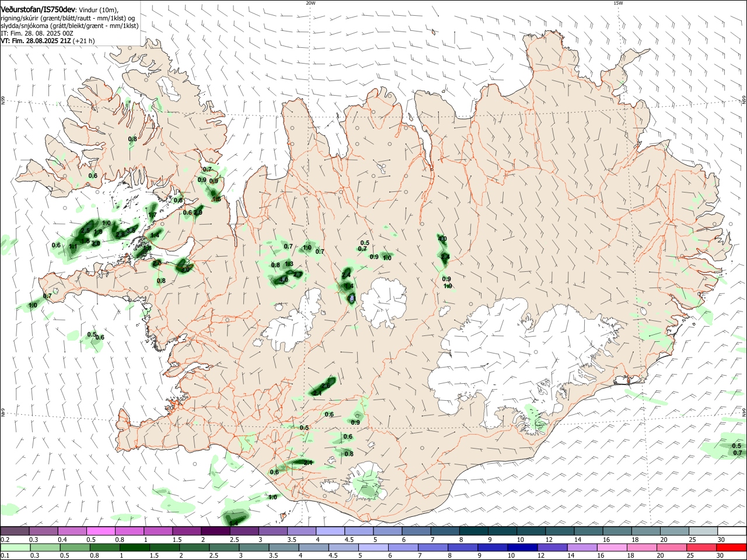Click the upper legend swatch between 3 and 3.5
The image size is (747, 560).
point(273,531)
